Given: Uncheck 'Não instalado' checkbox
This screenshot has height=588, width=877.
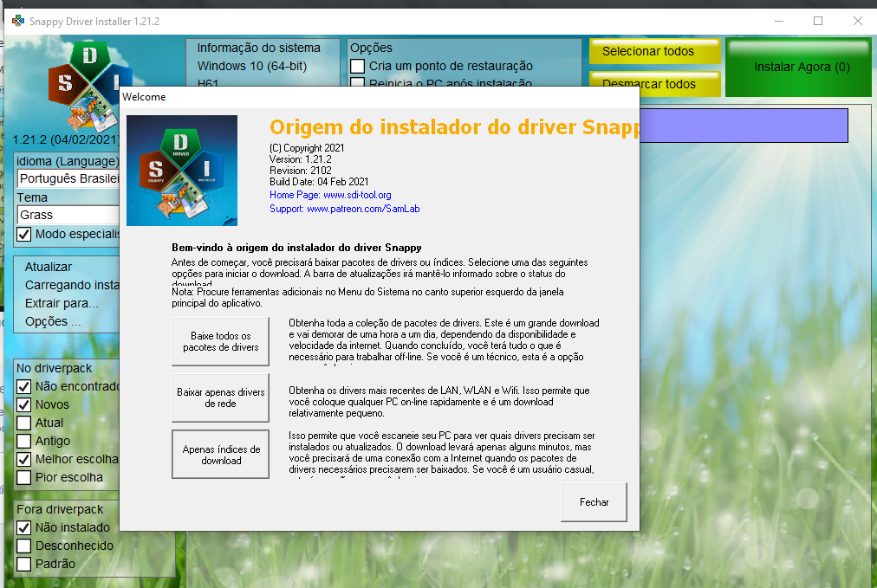Looking at the screenshot, I should coord(23,527).
